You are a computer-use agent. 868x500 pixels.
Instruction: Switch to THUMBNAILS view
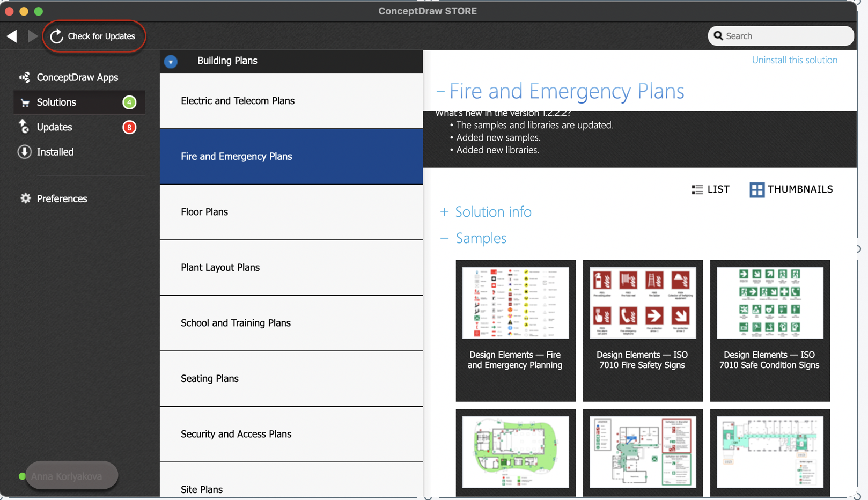point(791,189)
